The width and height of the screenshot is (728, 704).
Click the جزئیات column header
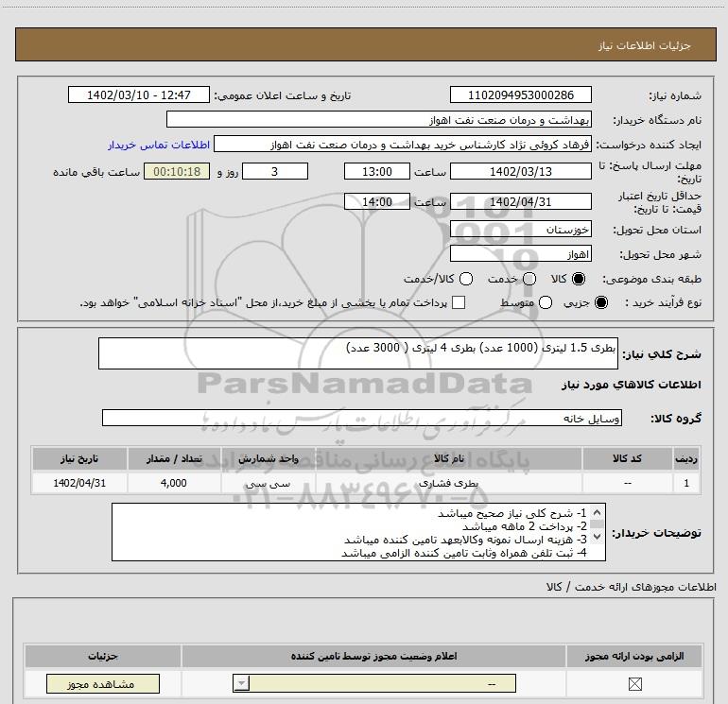click(x=103, y=656)
